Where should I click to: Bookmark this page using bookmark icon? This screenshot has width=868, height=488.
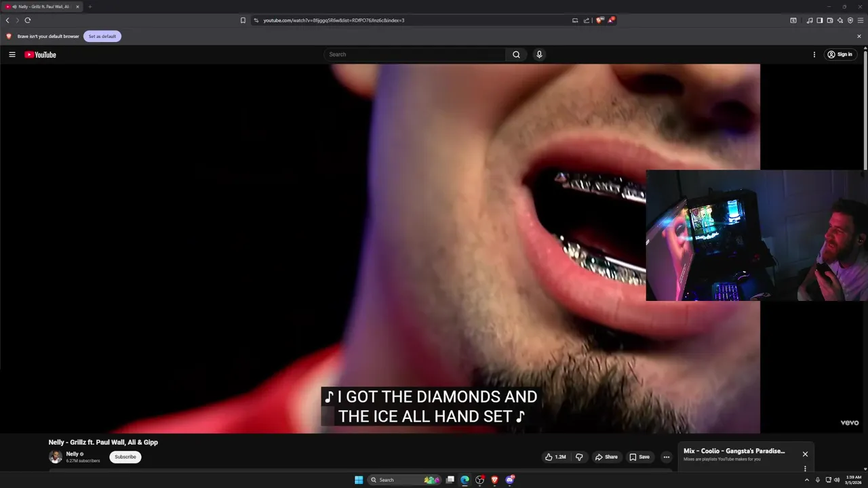pyautogui.click(x=243, y=20)
